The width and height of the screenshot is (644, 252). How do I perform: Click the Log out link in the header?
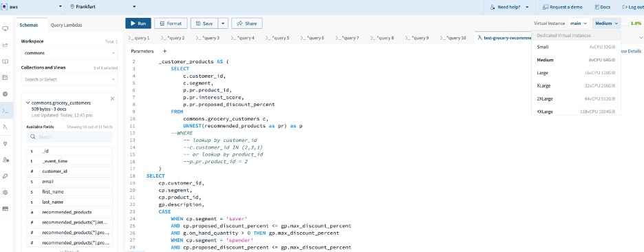(633, 7)
